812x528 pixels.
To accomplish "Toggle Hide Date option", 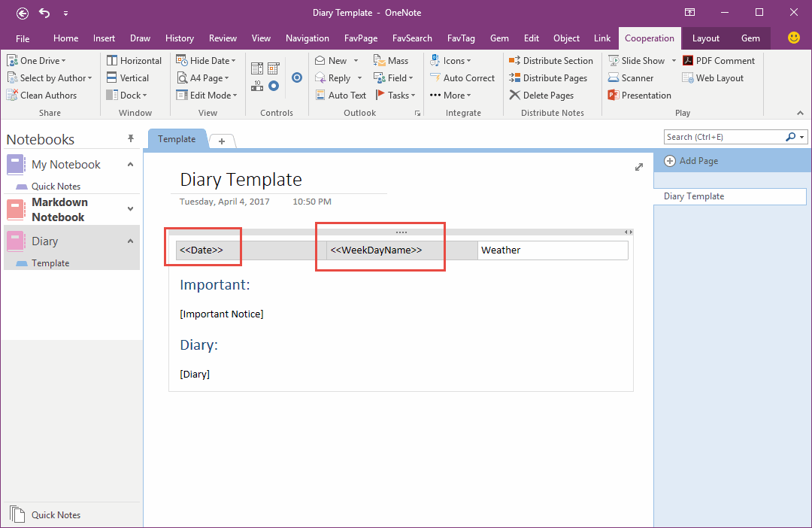I will 205,60.
